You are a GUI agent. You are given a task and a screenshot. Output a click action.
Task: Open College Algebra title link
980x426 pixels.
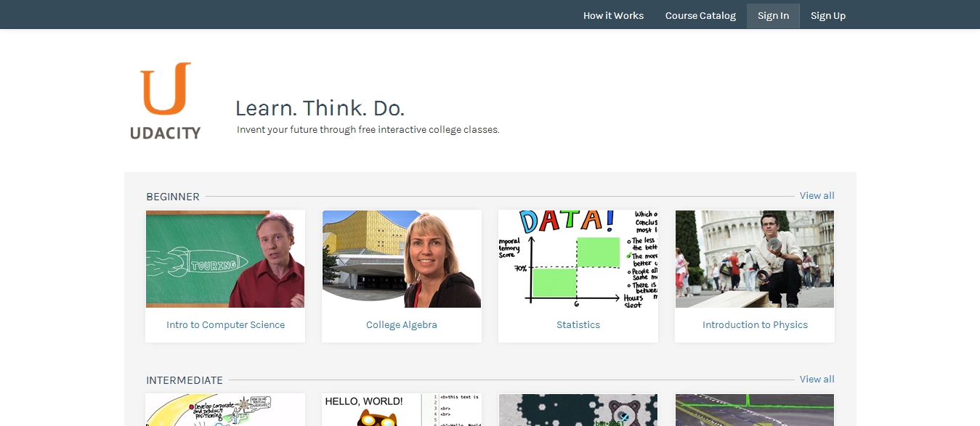(402, 324)
